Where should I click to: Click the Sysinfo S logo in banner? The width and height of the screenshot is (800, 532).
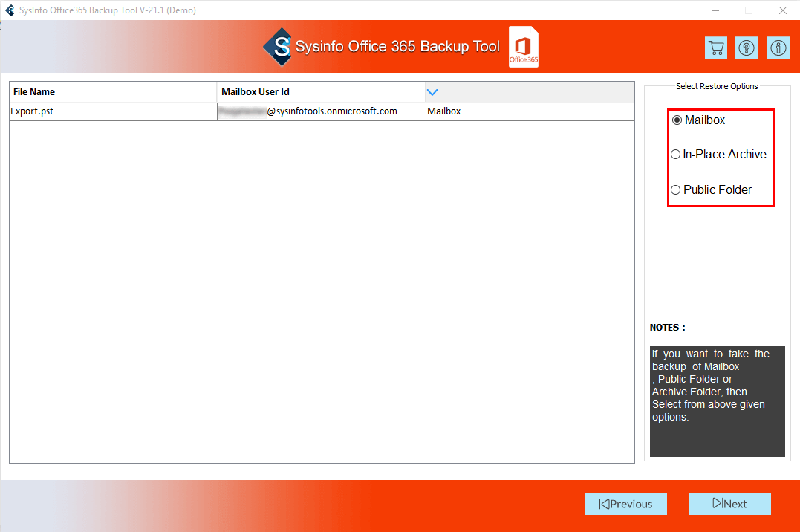click(278, 47)
